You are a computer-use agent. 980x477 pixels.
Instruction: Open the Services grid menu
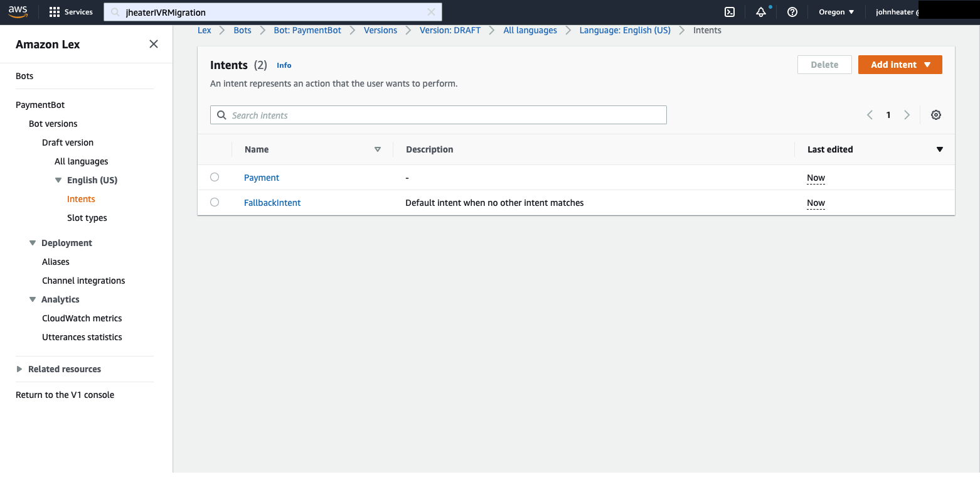click(71, 12)
